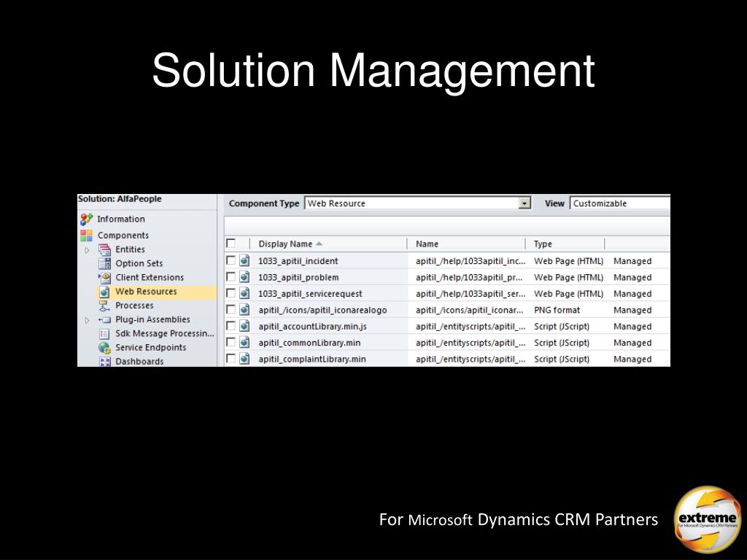The width and height of the screenshot is (747, 560).
Task: Click the Name column header
Action: (427, 244)
